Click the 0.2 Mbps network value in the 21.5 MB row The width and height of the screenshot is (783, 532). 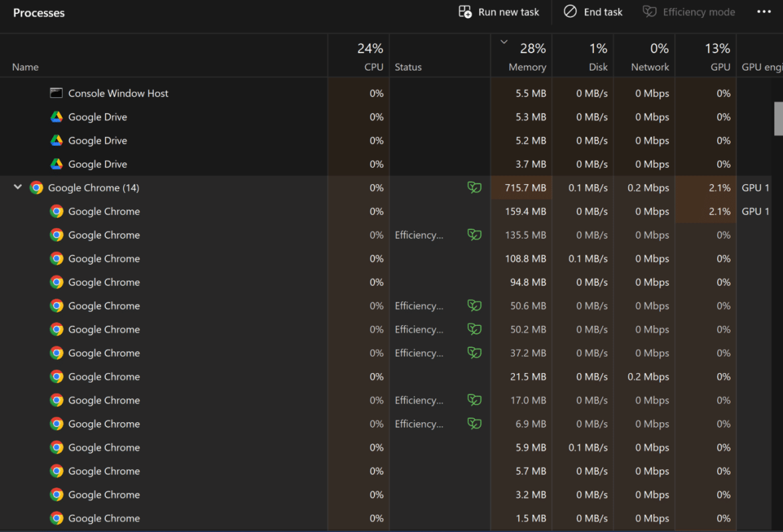point(648,377)
